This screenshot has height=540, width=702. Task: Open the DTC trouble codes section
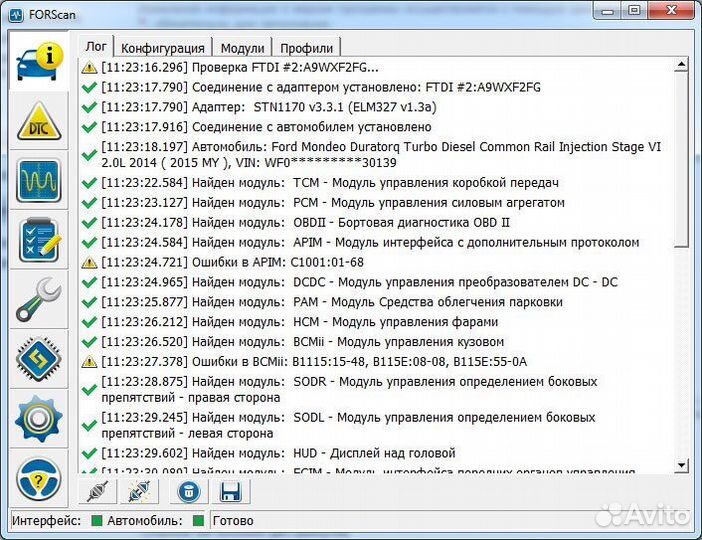tap(39, 121)
